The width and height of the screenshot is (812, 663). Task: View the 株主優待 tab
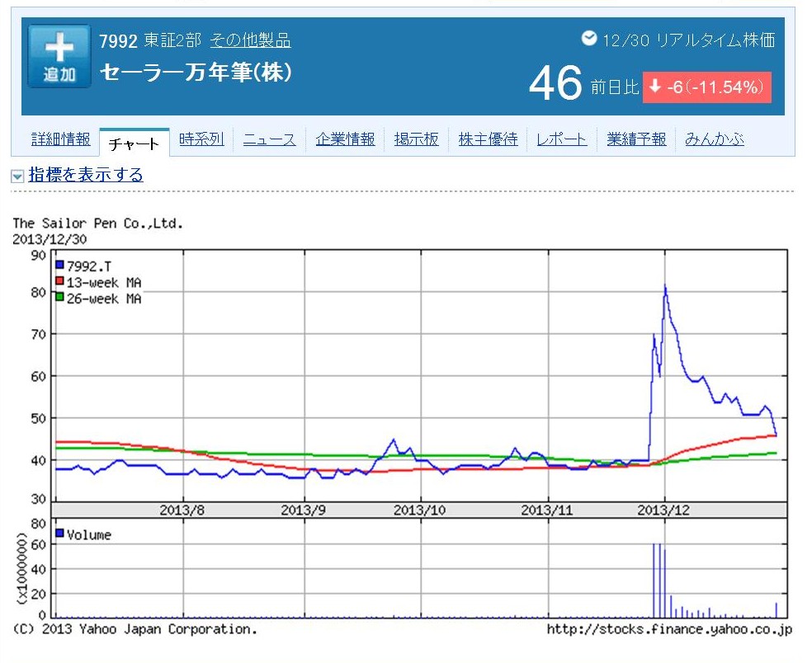pyautogui.click(x=488, y=139)
